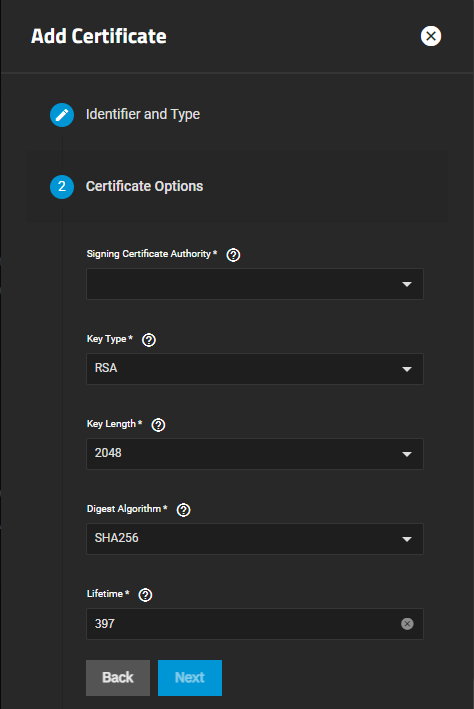474x709 pixels.
Task: Select the Certificate Options step number
Action: click(x=62, y=187)
